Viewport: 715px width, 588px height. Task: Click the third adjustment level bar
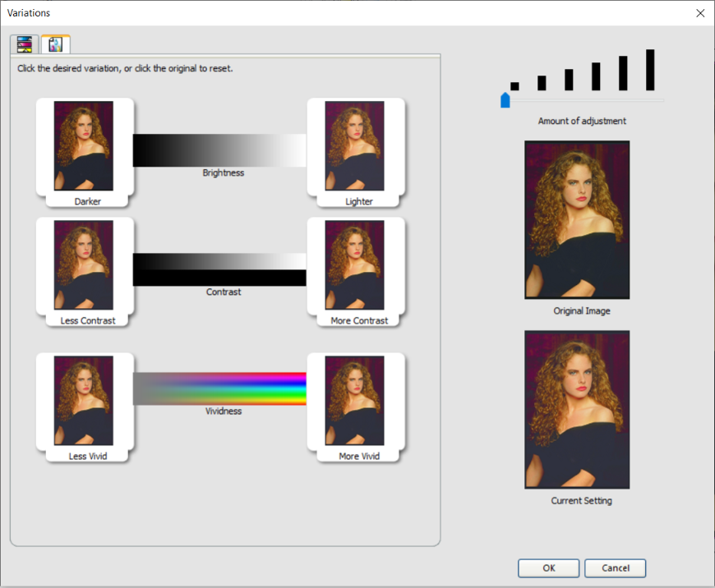[569, 80]
